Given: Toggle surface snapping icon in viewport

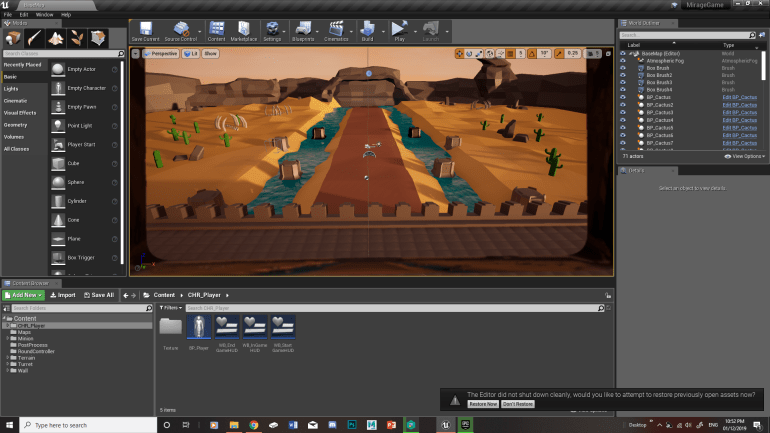Looking at the screenshot, I should [x=500, y=54].
